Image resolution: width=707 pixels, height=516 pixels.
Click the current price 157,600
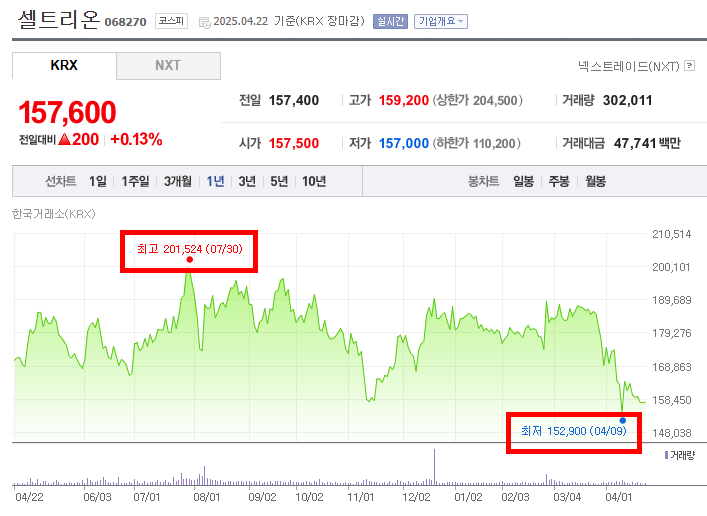click(67, 112)
